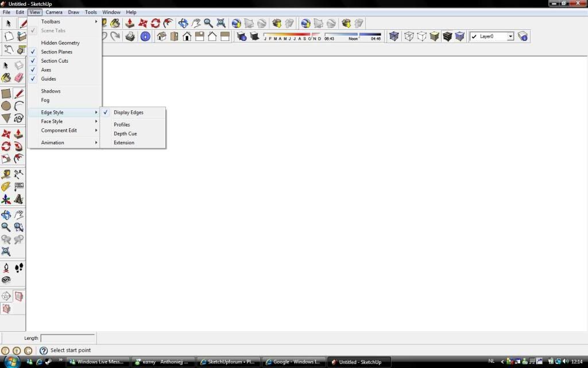Switch to the Iso view
Viewport: 588px width, 368px height.
click(161, 36)
